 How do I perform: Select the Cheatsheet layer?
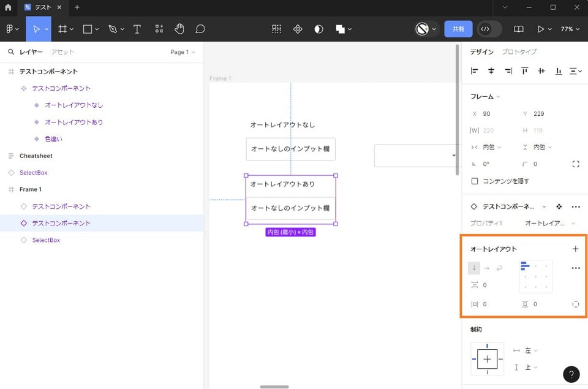pos(36,156)
